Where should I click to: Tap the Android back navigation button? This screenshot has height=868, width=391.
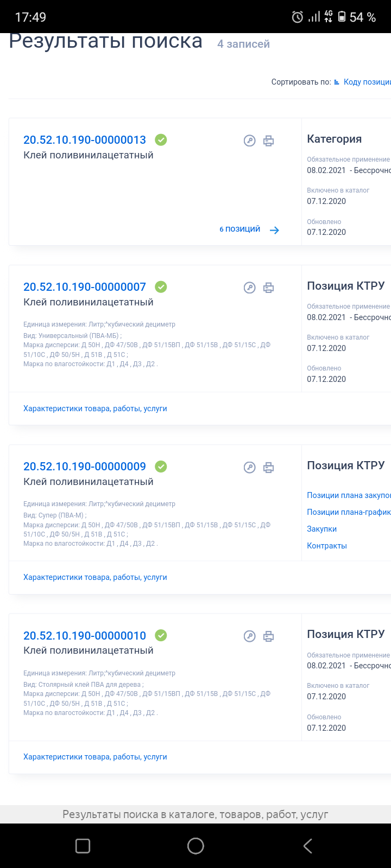pos(308,846)
